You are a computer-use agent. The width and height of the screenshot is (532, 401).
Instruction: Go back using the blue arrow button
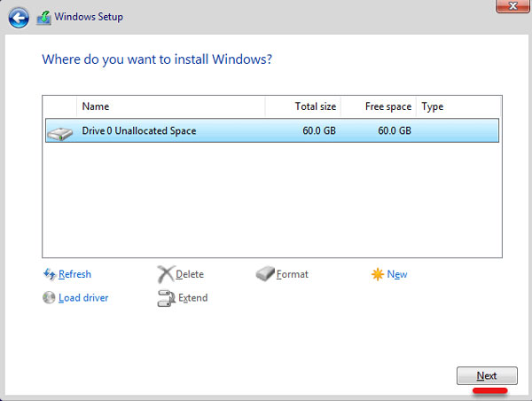19,18
